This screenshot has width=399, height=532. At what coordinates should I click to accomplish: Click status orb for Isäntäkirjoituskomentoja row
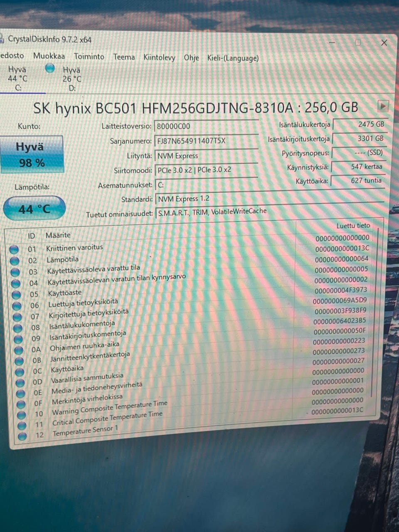click(x=18, y=339)
